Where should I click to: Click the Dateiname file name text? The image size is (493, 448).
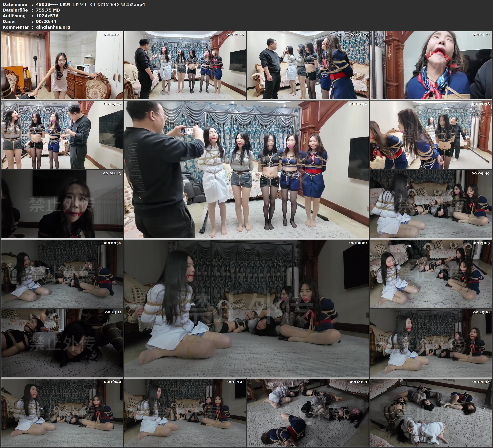pos(90,4)
